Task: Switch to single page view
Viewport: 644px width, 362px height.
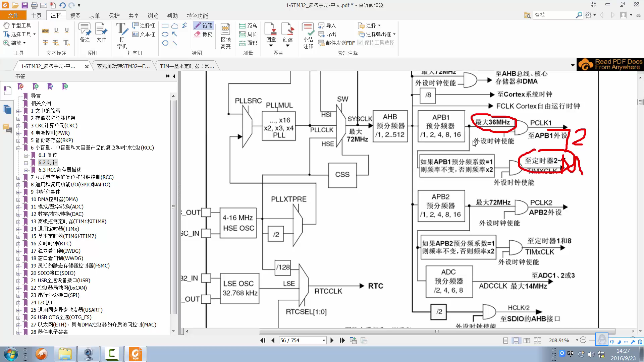Action: pyautogui.click(x=505, y=341)
